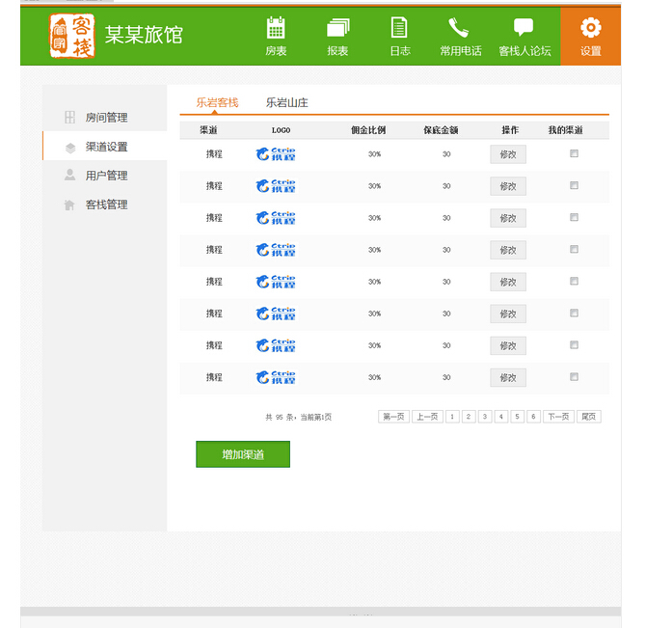Click the 设置 gear icon
The image size is (672, 628).
[x=590, y=28]
